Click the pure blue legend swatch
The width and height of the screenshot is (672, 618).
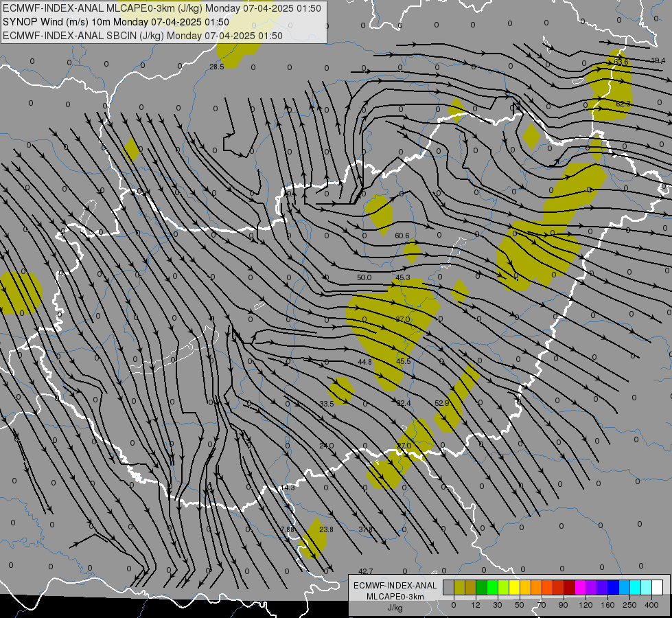click(x=613, y=588)
